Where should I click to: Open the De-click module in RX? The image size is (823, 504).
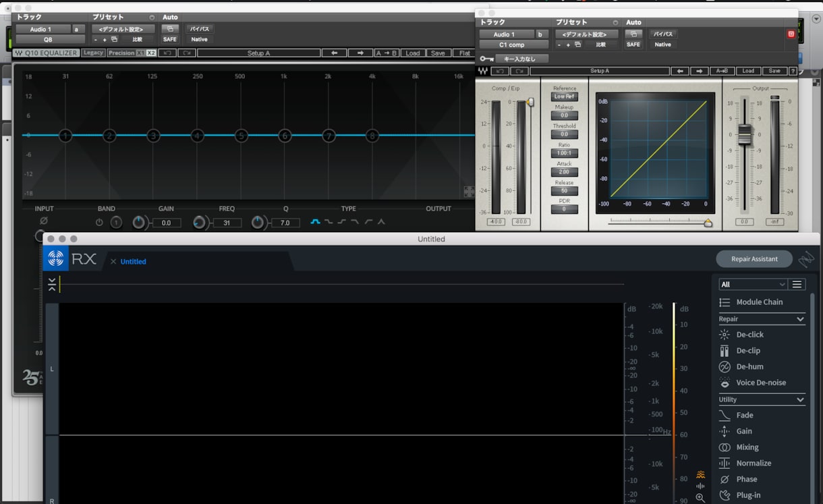(749, 335)
